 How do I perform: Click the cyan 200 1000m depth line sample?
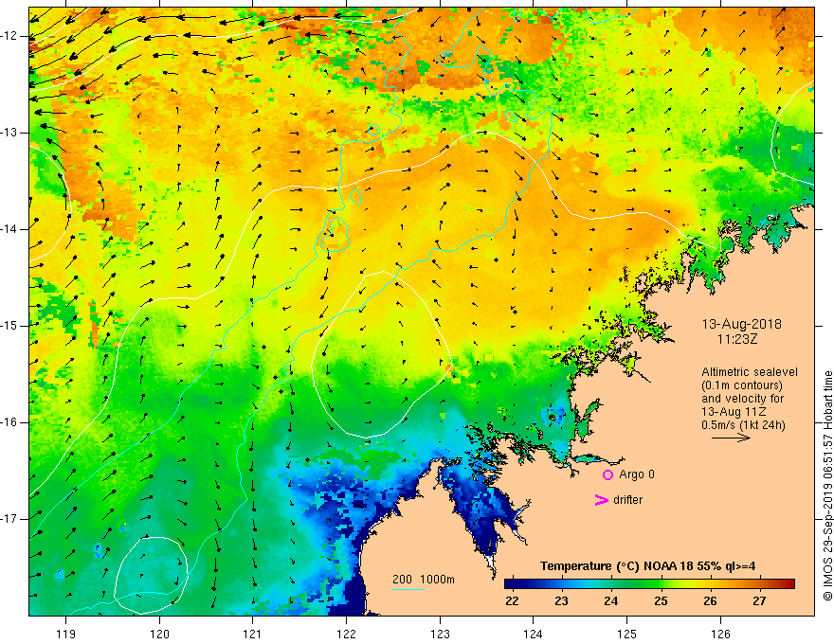click(x=408, y=589)
